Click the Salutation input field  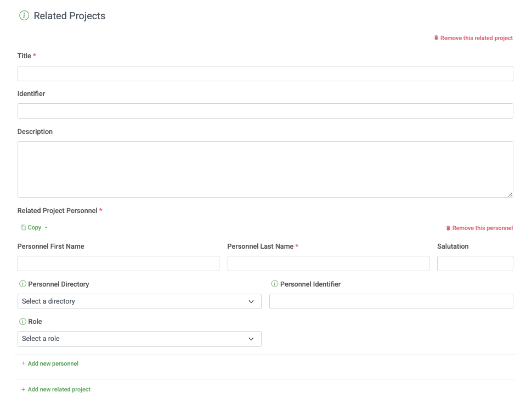(475, 263)
